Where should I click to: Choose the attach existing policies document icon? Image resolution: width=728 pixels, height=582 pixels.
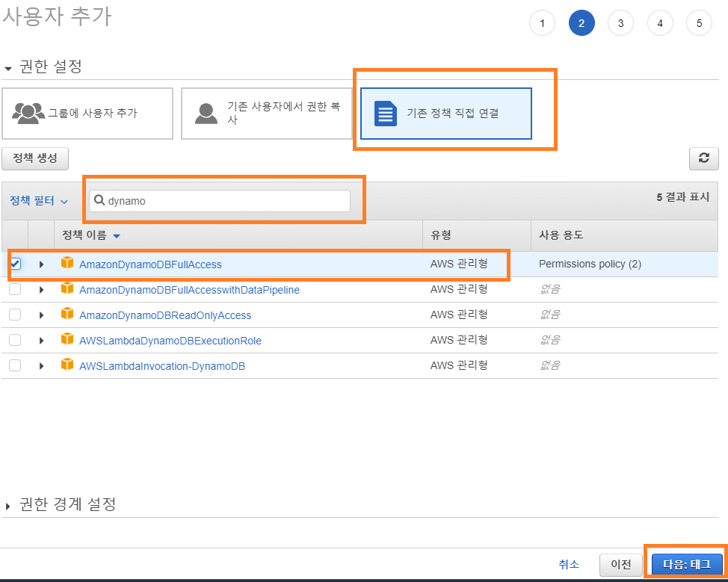pyautogui.click(x=385, y=114)
